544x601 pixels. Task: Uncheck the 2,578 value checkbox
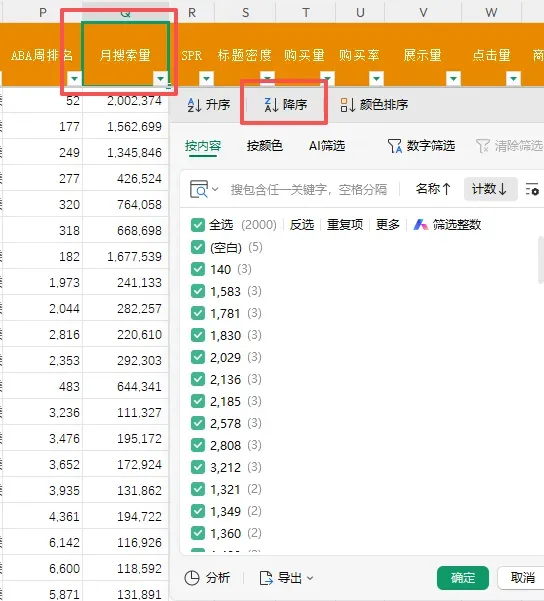[x=198, y=424]
